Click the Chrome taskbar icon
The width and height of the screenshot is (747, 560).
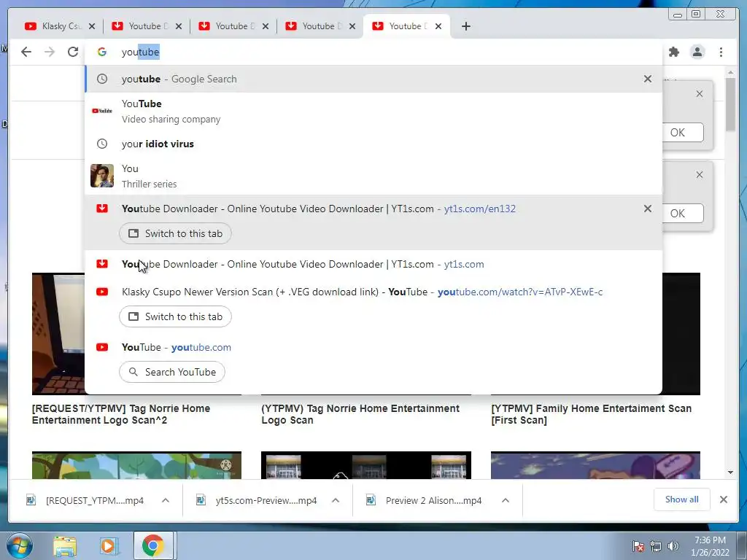pyautogui.click(x=152, y=546)
